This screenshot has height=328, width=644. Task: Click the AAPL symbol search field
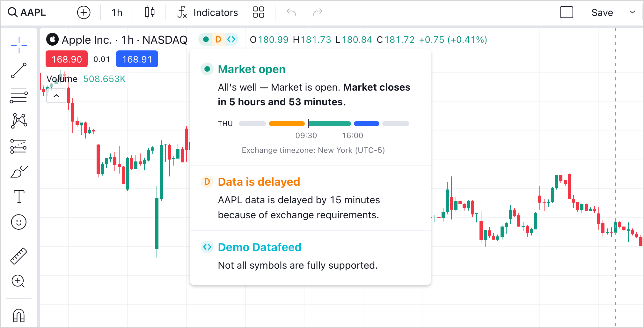tap(27, 12)
